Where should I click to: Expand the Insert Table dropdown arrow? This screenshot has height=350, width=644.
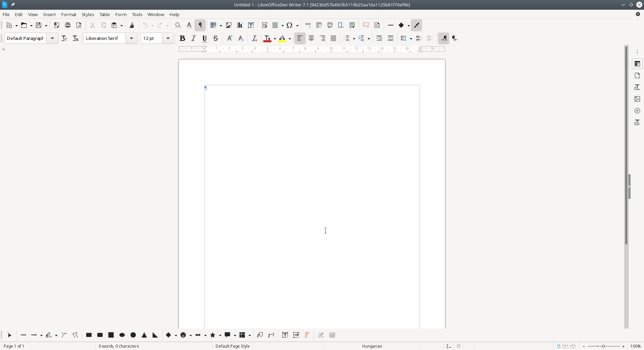221,25
